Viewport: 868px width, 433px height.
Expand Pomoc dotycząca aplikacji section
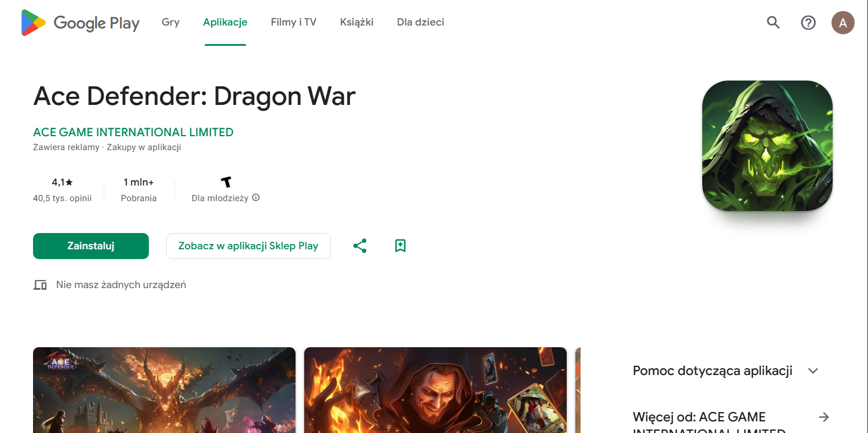tap(813, 371)
